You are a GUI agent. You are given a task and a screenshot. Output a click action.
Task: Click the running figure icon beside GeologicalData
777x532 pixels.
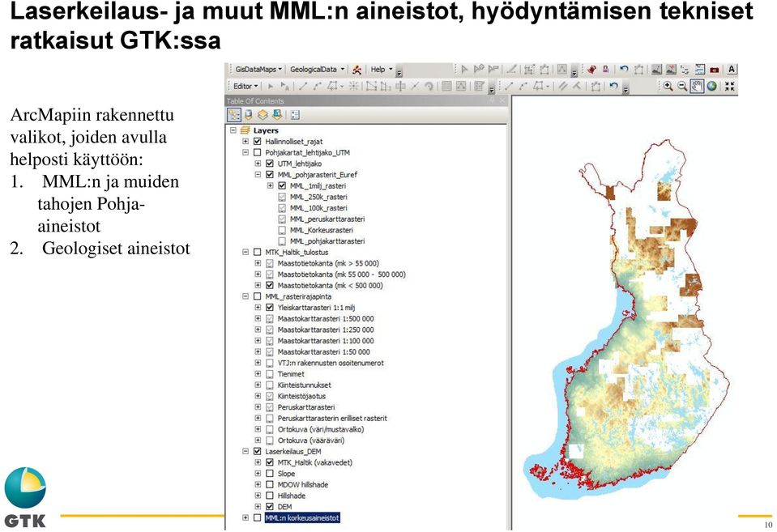click(356, 70)
